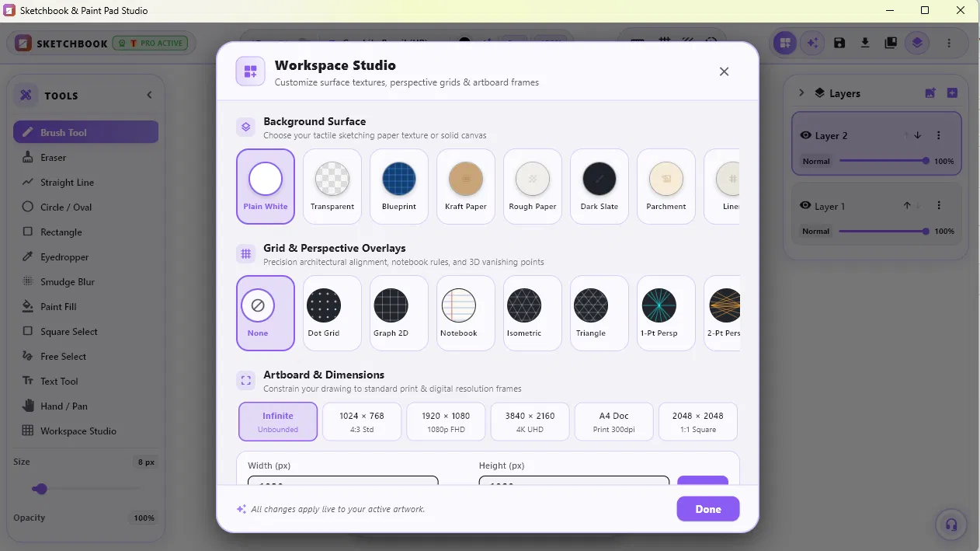This screenshot has width=980, height=551.
Task: Choose 1-Pt Persp overlay
Action: [x=666, y=313]
